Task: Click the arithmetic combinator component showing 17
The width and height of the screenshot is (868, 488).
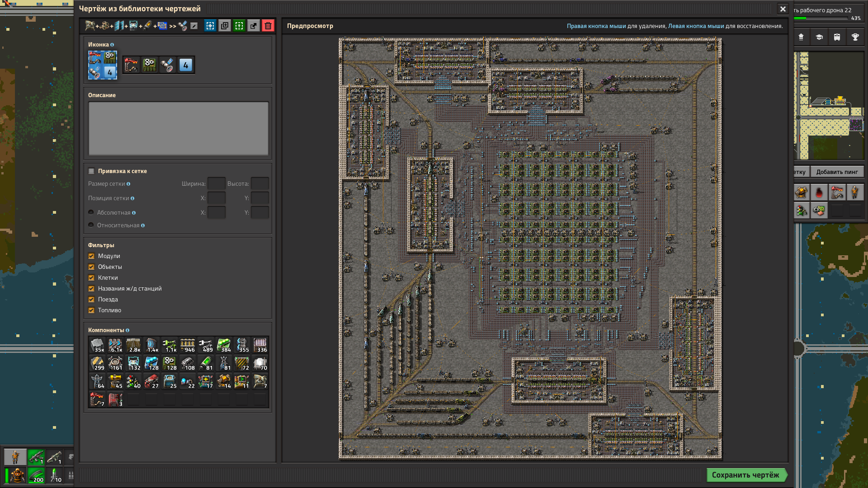Action: (206, 381)
